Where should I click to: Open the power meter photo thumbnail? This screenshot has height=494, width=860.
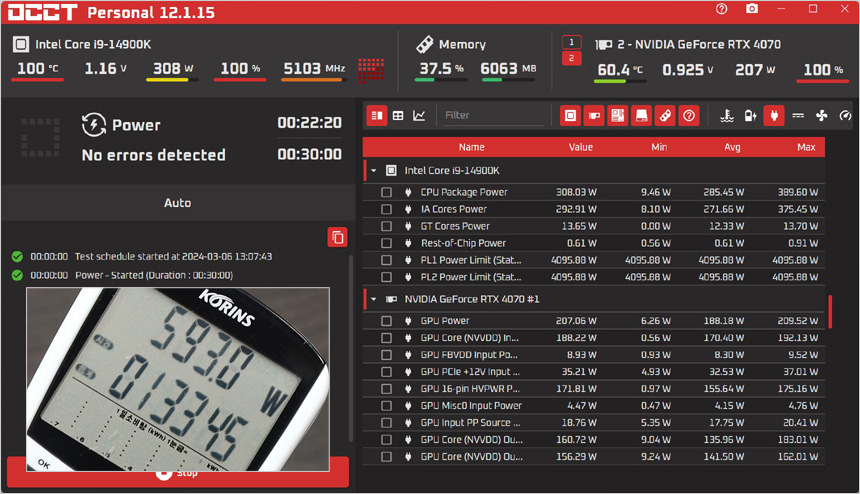pos(178,379)
